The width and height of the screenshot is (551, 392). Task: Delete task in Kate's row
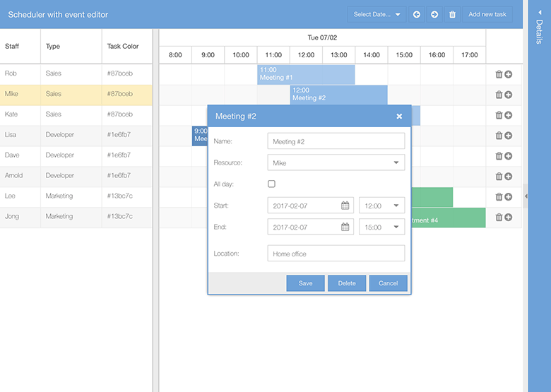499,115
